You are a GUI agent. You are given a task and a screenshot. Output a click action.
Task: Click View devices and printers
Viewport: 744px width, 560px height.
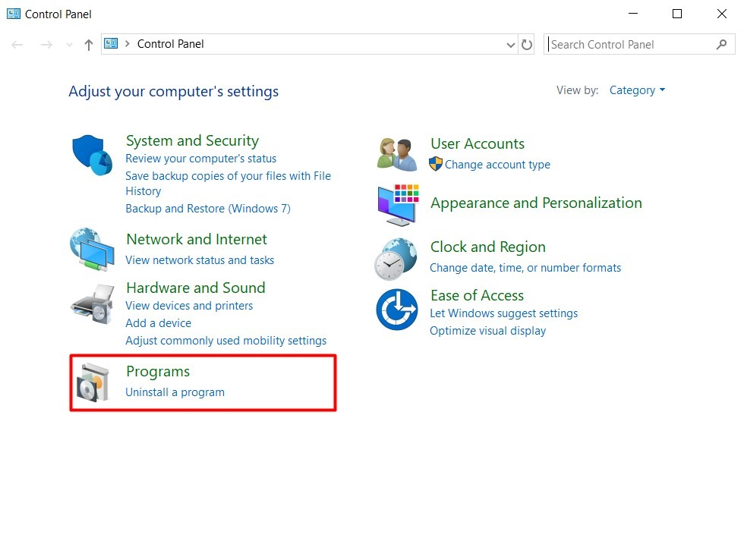pos(189,306)
